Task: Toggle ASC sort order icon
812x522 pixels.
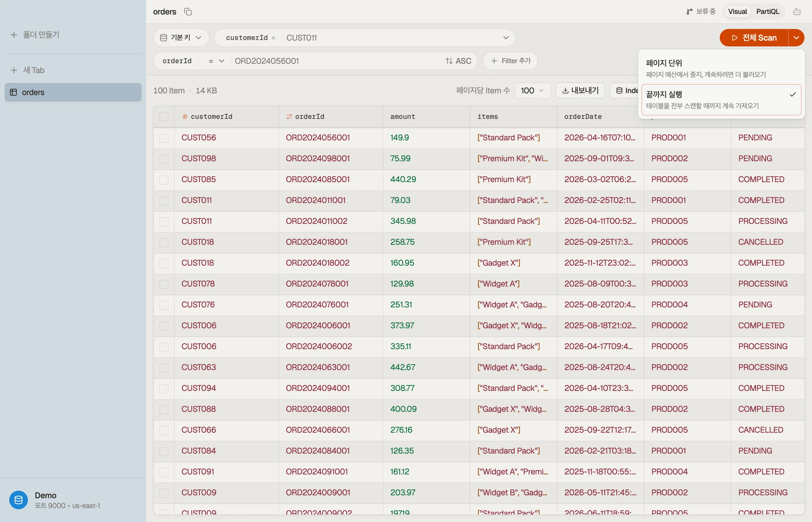Action: (449, 61)
